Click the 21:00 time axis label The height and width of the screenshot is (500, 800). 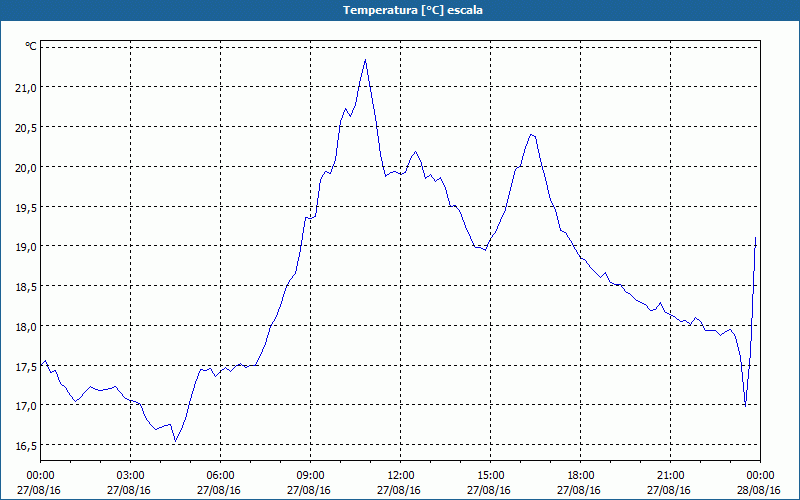pyautogui.click(x=670, y=476)
